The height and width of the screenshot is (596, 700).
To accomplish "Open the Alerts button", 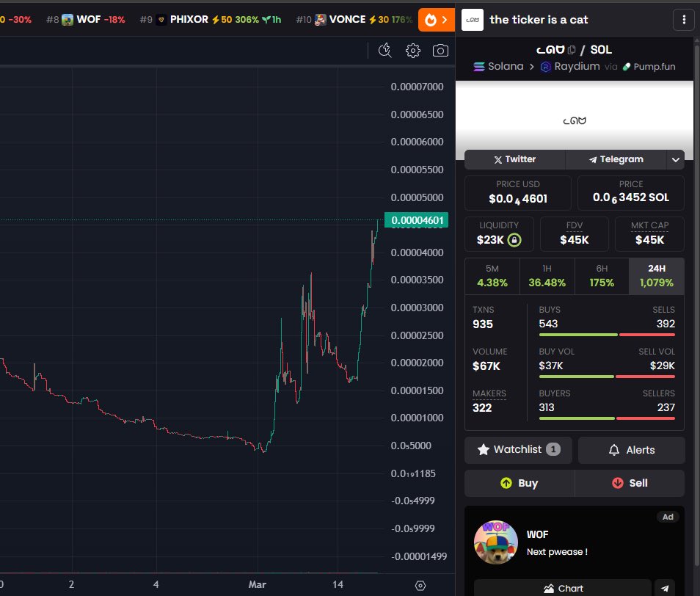I will click(x=631, y=449).
